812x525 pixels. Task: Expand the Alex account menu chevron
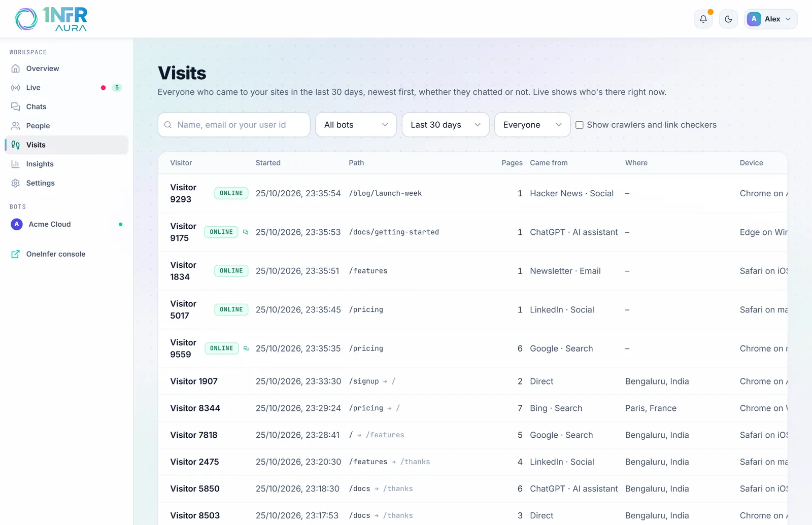788,19
